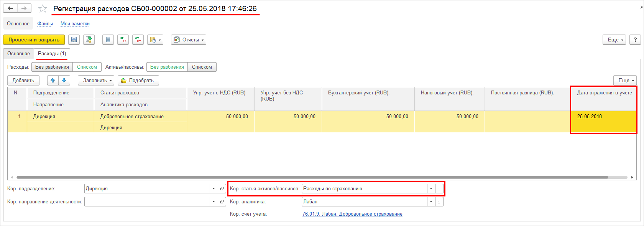Move row up with blue arrow
This screenshot has height=226, width=644.
(53, 80)
